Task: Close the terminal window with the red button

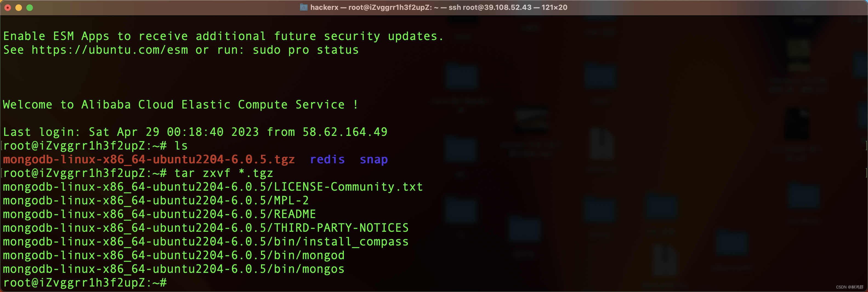Action: (x=8, y=7)
